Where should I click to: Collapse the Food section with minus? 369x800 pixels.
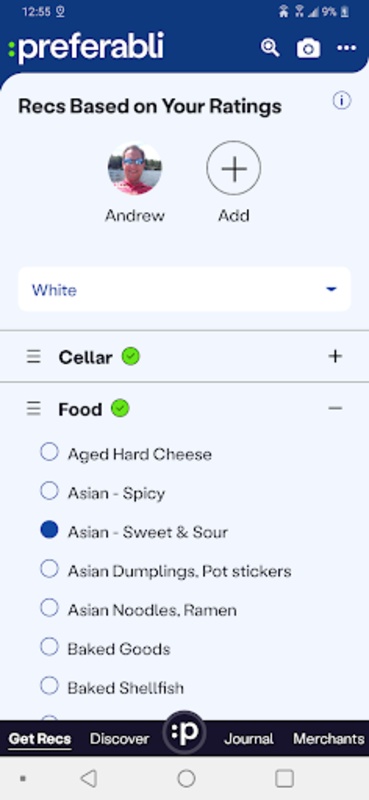[x=335, y=408]
